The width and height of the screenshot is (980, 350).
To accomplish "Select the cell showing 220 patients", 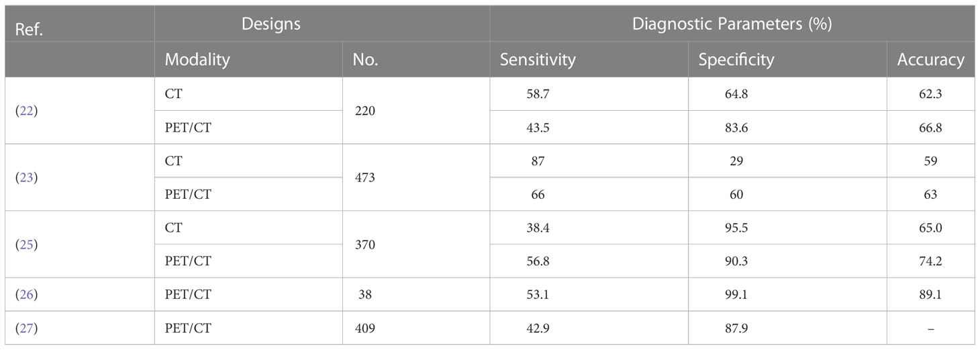I will (416, 111).
